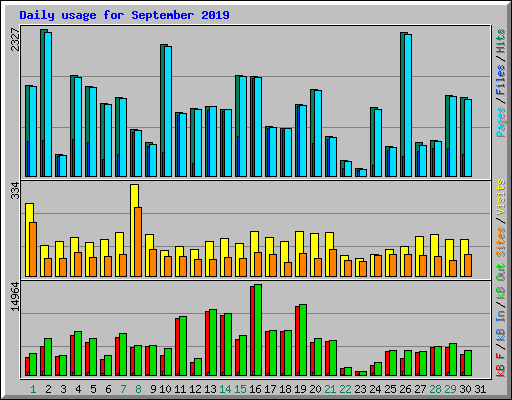Select day 19 on the x-axis

pyautogui.click(x=300, y=389)
